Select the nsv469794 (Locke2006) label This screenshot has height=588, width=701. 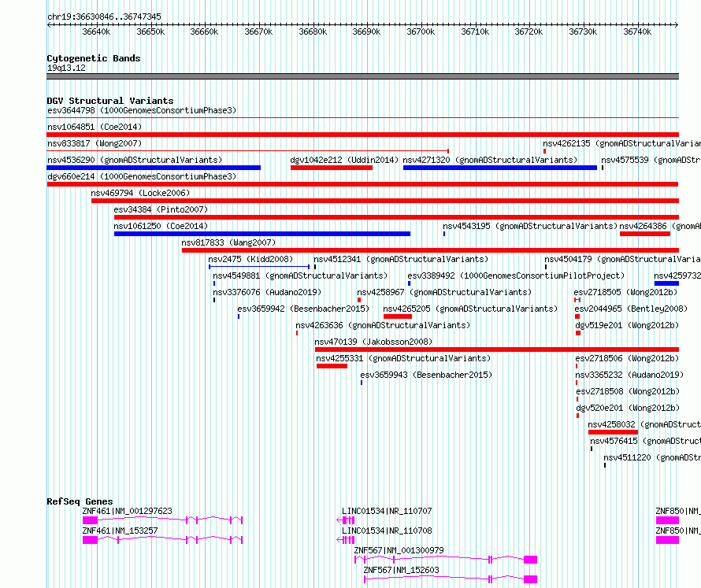tap(140, 193)
